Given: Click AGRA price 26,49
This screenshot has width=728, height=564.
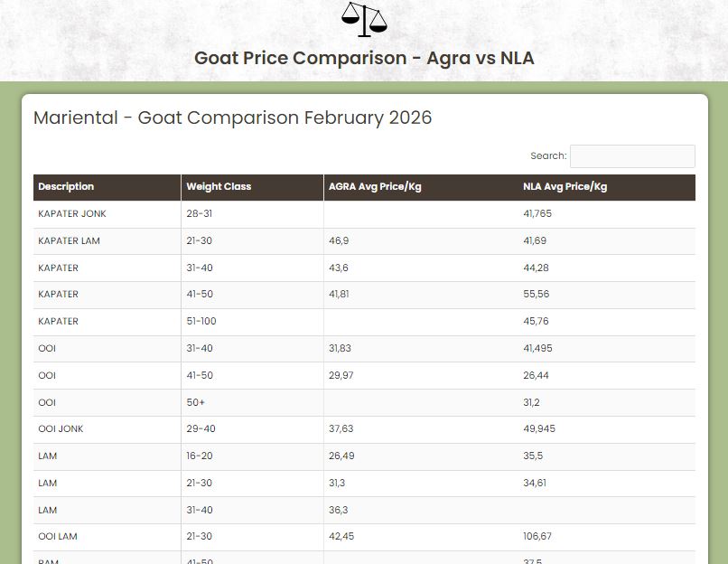Looking at the screenshot, I should pos(341,456).
